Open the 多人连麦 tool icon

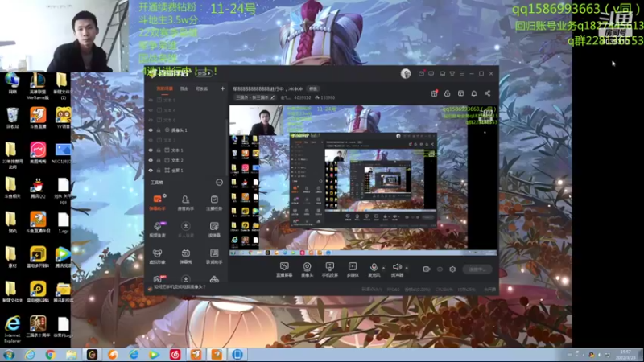coord(186,229)
